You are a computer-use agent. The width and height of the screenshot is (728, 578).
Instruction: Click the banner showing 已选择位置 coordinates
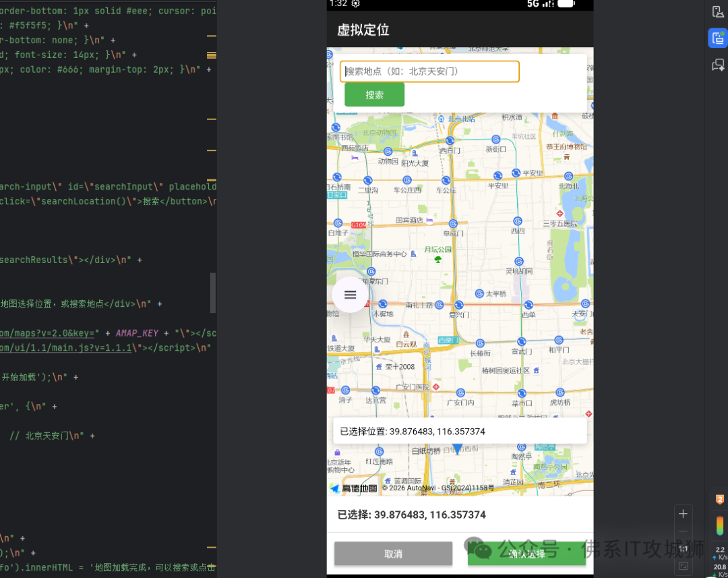[460, 430]
